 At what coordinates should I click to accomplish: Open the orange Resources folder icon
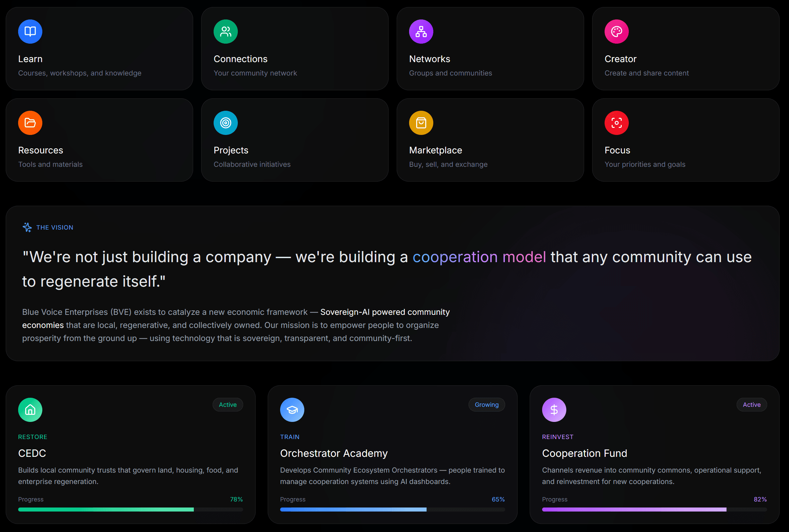(30, 123)
